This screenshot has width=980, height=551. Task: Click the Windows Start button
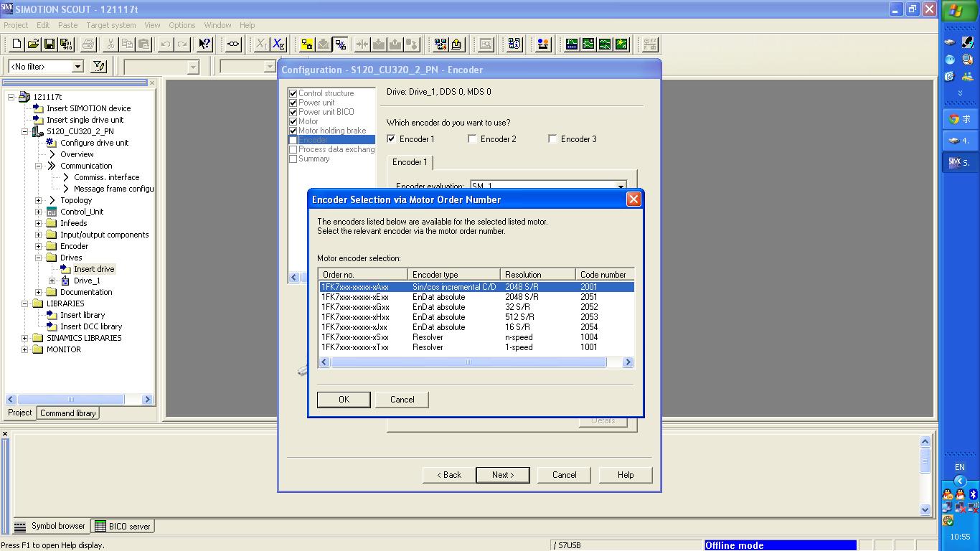coord(960,11)
